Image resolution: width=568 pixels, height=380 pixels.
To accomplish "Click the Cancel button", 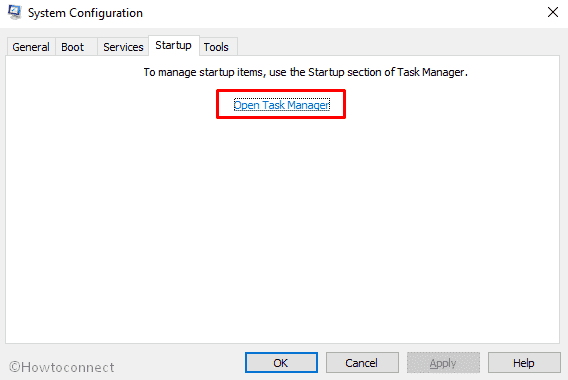I will coord(362,363).
